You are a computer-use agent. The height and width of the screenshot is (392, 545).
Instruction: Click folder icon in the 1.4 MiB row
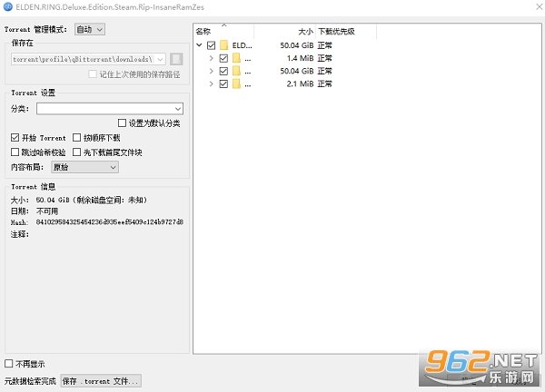pyautogui.click(x=237, y=58)
